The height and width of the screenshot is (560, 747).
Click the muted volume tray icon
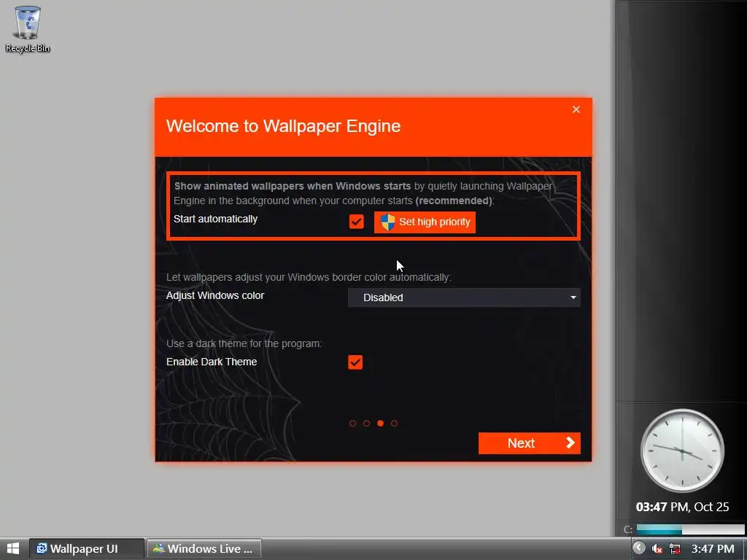point(657,549)
